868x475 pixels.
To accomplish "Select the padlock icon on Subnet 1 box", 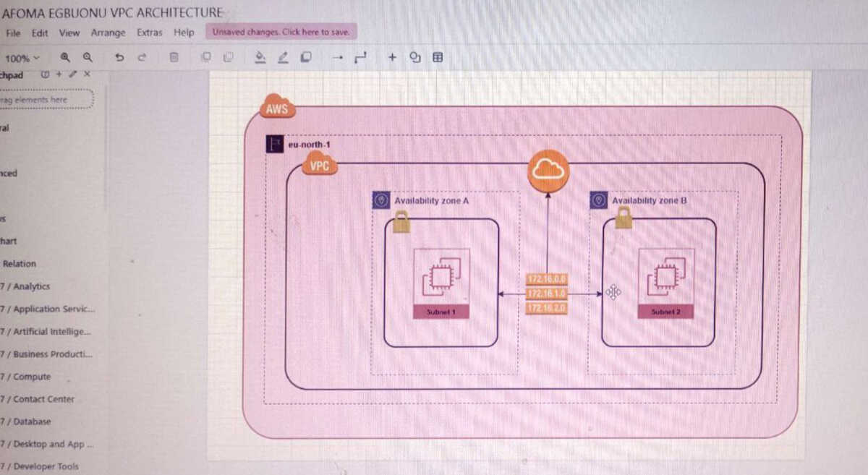I will coord(401,221).
